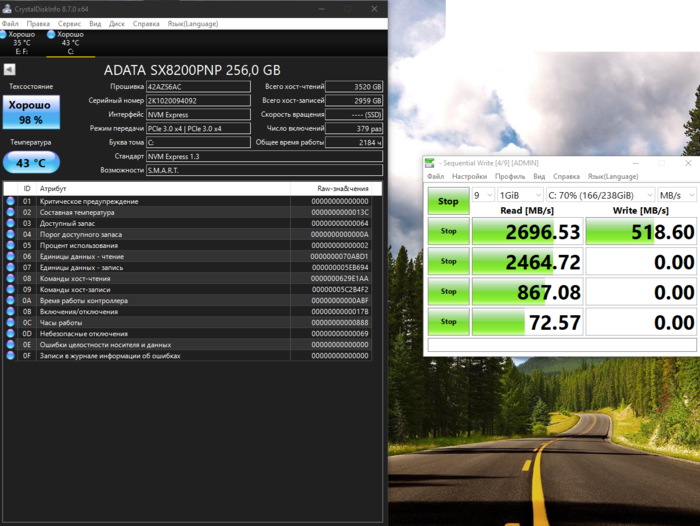Click the serial number field 2K1020094092

click(x=198, y=100)
